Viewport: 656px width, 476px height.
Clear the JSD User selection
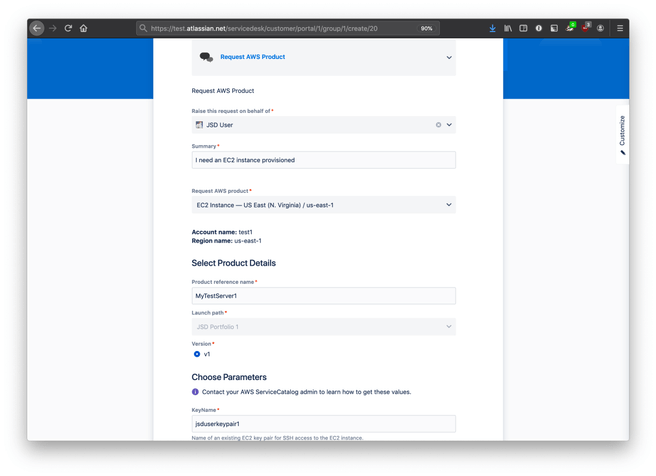click(x=438, y=125)
